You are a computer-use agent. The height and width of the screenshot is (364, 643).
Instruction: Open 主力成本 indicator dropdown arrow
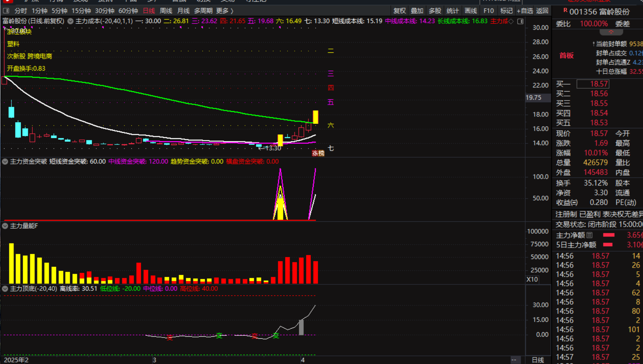(70, 21)
